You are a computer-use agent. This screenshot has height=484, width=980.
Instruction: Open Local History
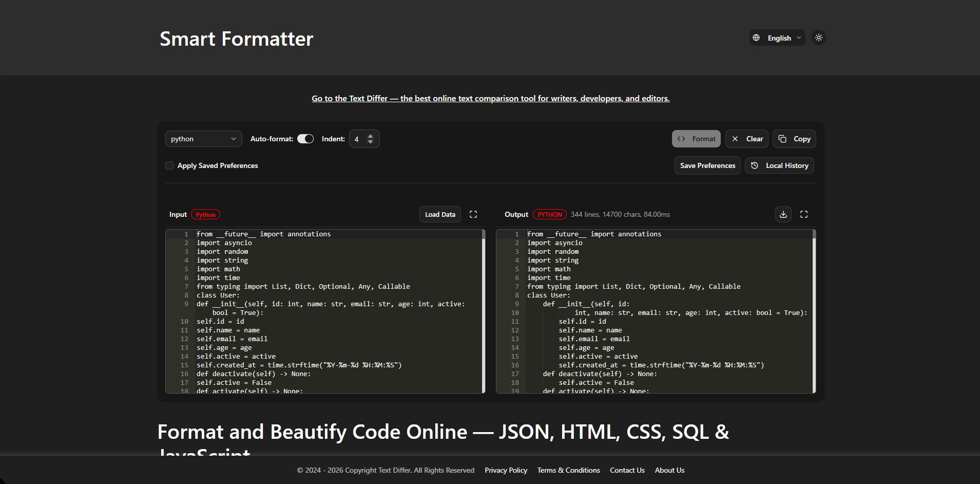point(779,165)
